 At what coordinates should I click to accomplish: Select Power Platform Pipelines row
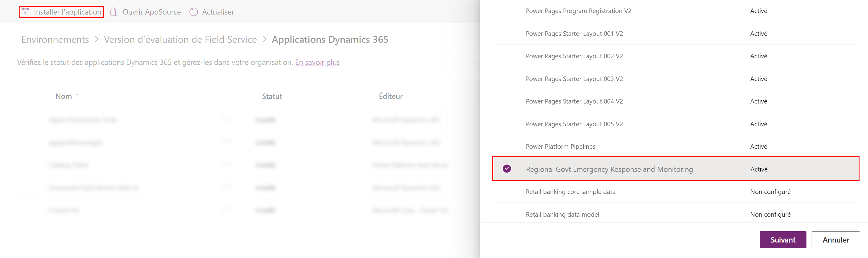tap(675, 146)
